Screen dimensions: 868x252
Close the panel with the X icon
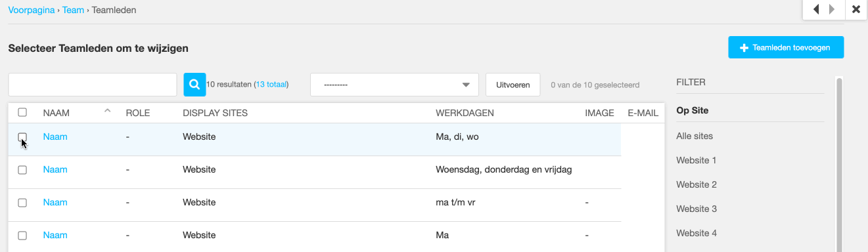(x=856, y=9)
